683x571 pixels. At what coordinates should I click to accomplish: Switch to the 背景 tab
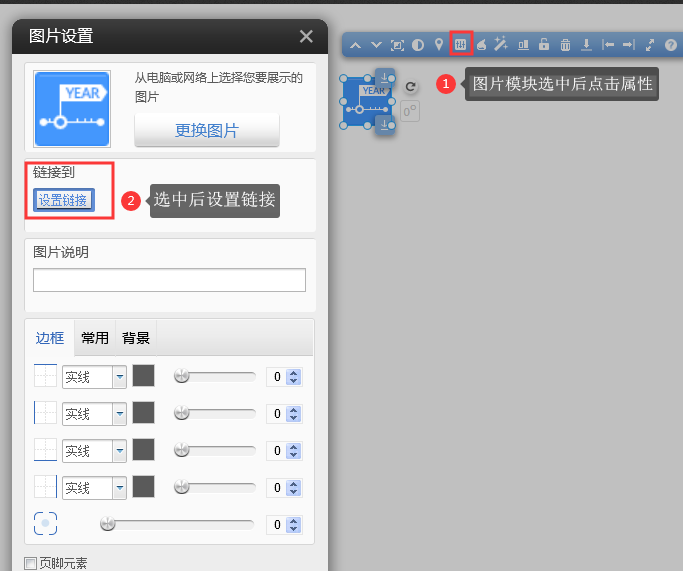[x=136, y=338]
